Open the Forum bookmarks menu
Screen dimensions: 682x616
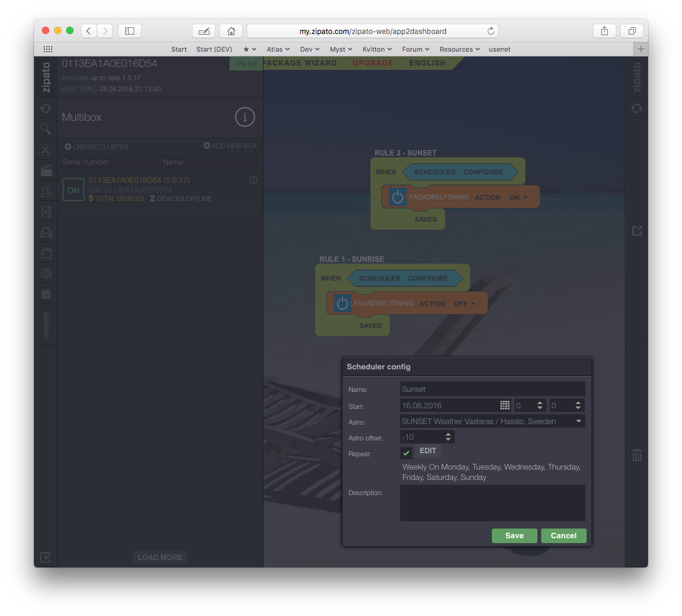pyautogui.click(x=415, y=49)
